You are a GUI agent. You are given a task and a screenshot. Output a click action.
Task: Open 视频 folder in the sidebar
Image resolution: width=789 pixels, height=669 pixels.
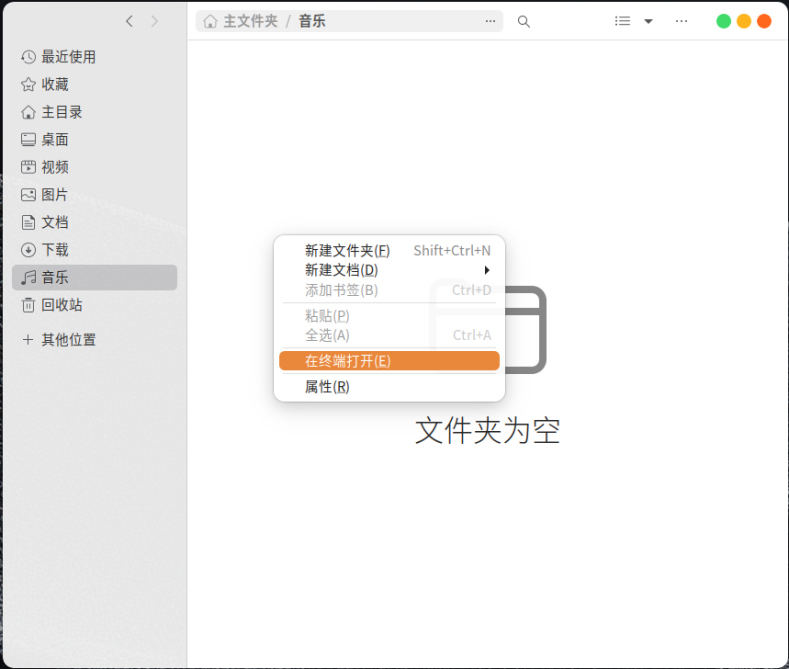point(55,167)
